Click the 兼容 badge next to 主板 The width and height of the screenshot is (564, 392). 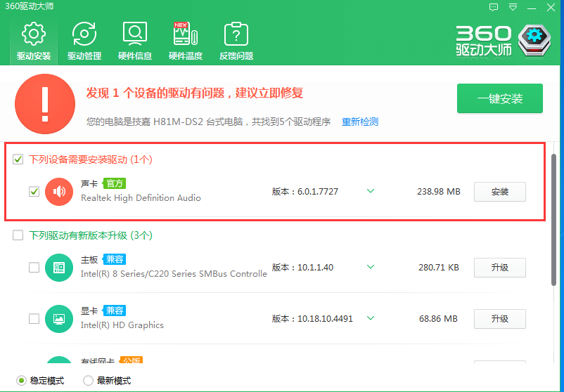coord(115,259)
